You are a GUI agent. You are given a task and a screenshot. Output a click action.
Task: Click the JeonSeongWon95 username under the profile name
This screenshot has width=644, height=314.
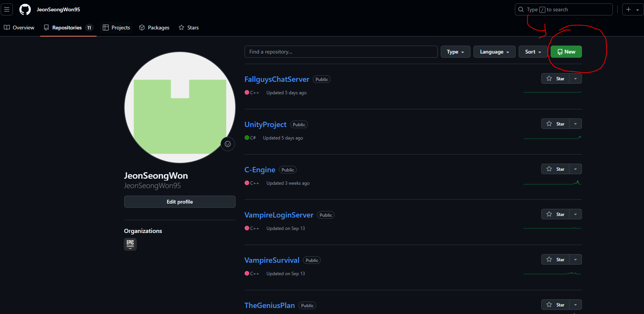tap(152, 185)
